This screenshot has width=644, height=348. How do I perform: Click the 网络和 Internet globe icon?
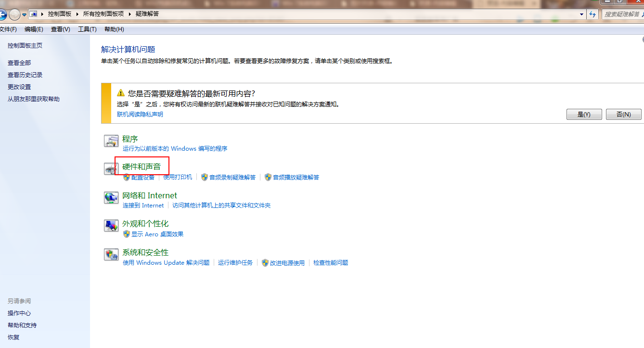tap(111, 198)
